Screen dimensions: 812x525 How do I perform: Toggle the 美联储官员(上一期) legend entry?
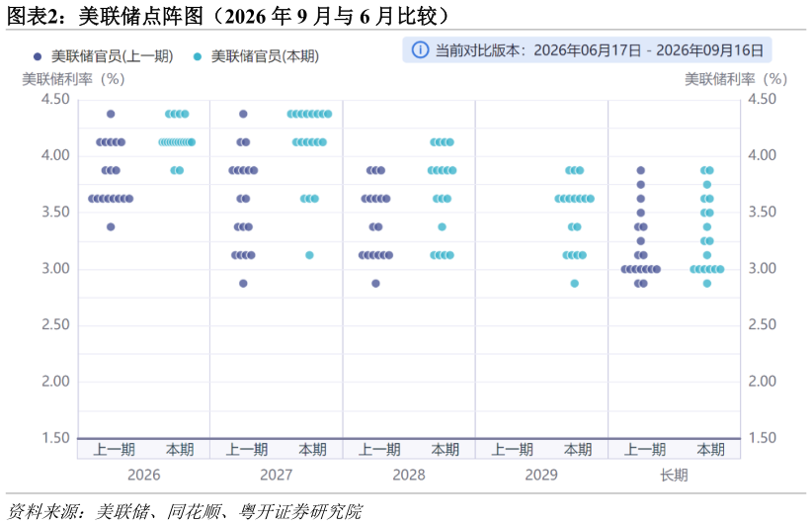[103, 56]
